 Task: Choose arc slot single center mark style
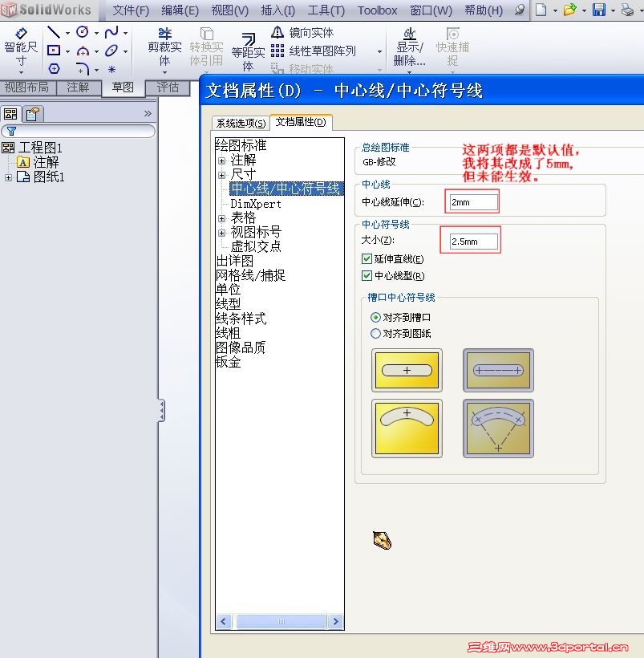click(407, 428)
